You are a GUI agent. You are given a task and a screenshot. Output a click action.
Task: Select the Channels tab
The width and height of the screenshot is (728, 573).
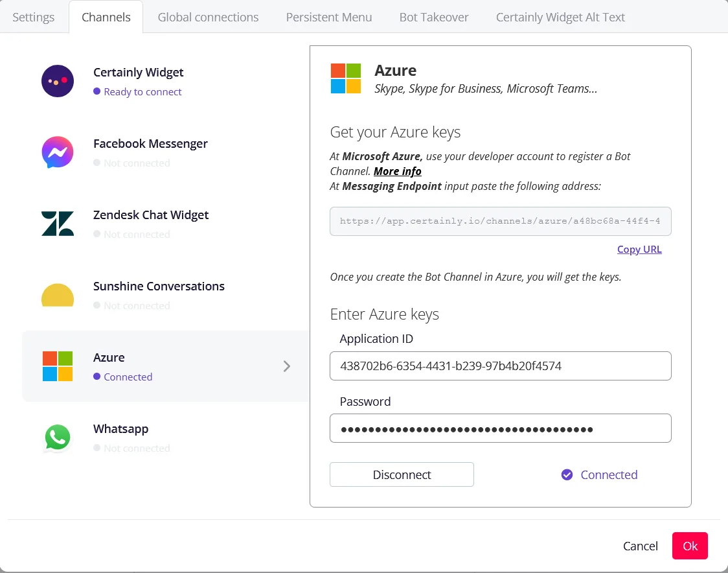(x=106, y=18)
